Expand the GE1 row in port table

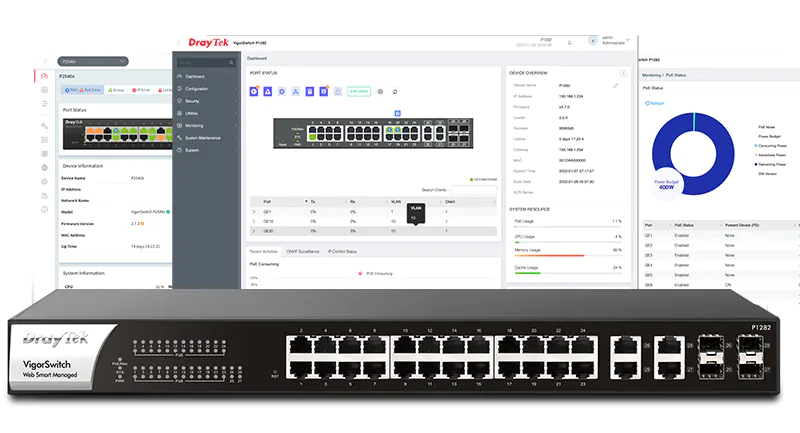(254, 212)
